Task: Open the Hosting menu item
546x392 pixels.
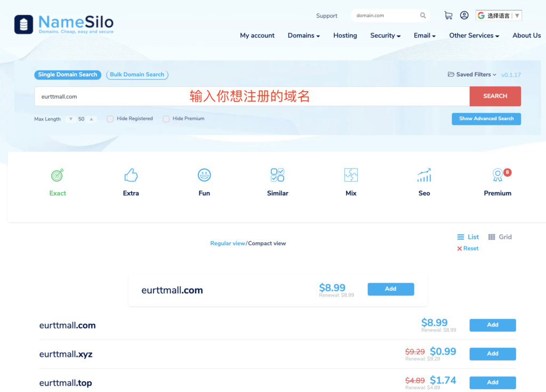Action: click(x=345, y=36)
